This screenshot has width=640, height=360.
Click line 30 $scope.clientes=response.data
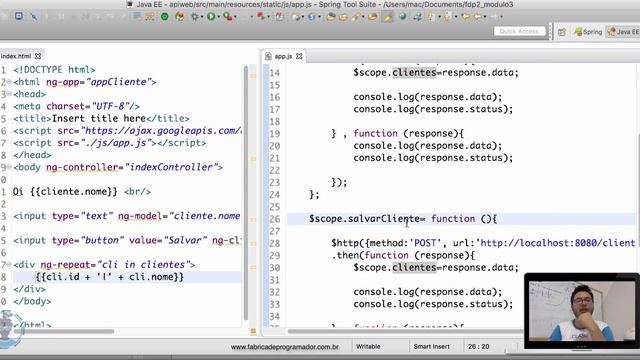click(436, 267)
